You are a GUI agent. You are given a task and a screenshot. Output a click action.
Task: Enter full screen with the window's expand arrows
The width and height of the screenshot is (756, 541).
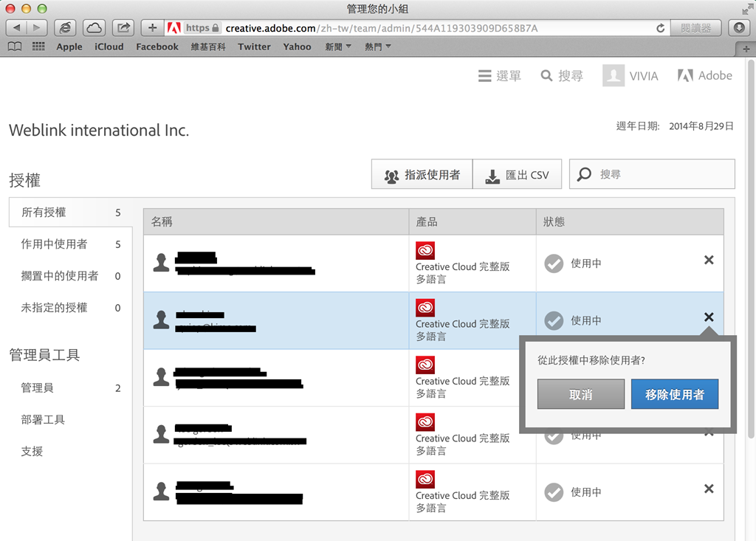(x=747, y=9)
